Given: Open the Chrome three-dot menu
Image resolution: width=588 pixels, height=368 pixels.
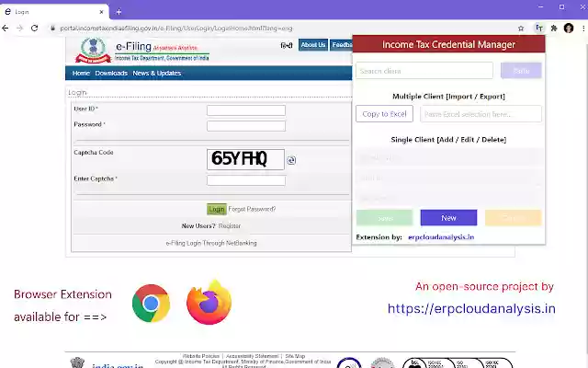Looking at the screenshot, I should pos(583,29).
